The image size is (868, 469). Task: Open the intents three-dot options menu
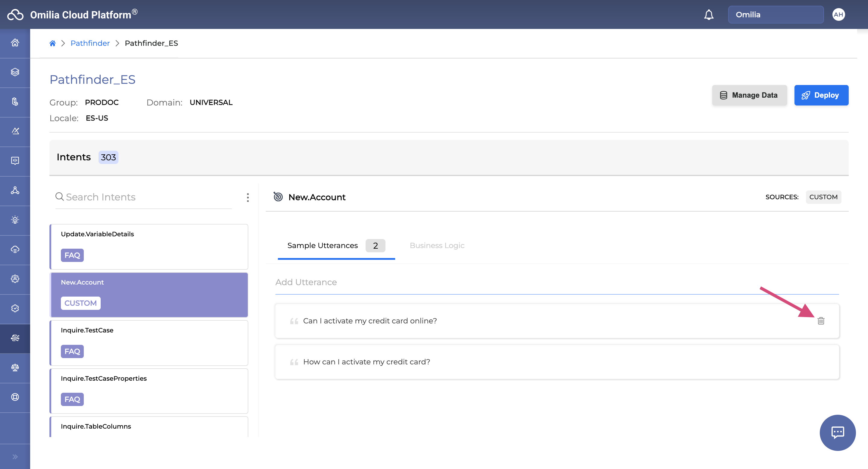pos(248,197)
